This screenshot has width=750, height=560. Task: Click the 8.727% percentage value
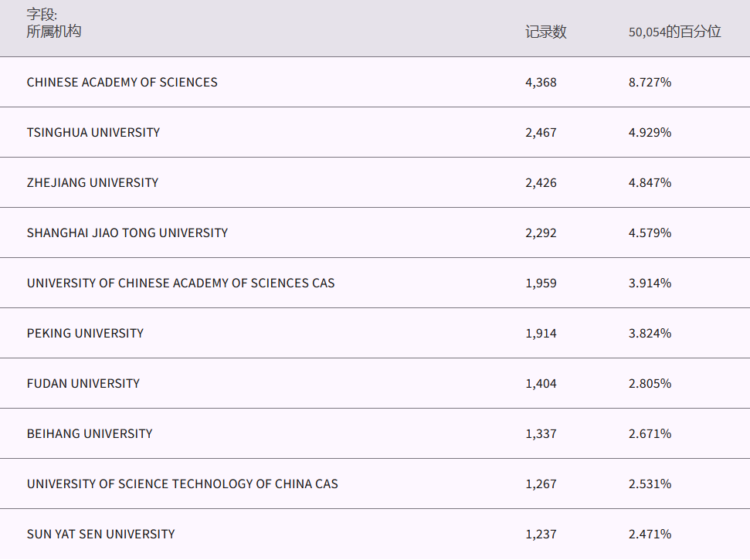[650, 83]
